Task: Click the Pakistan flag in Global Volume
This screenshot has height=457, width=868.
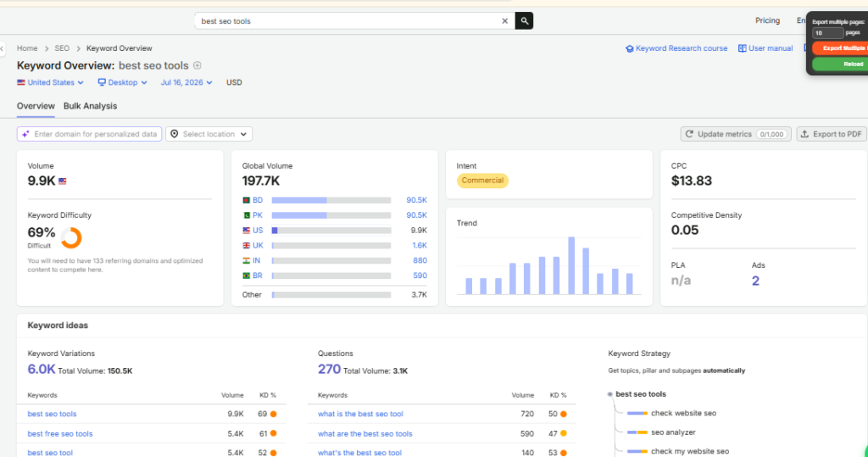Action: coord(247,215)
